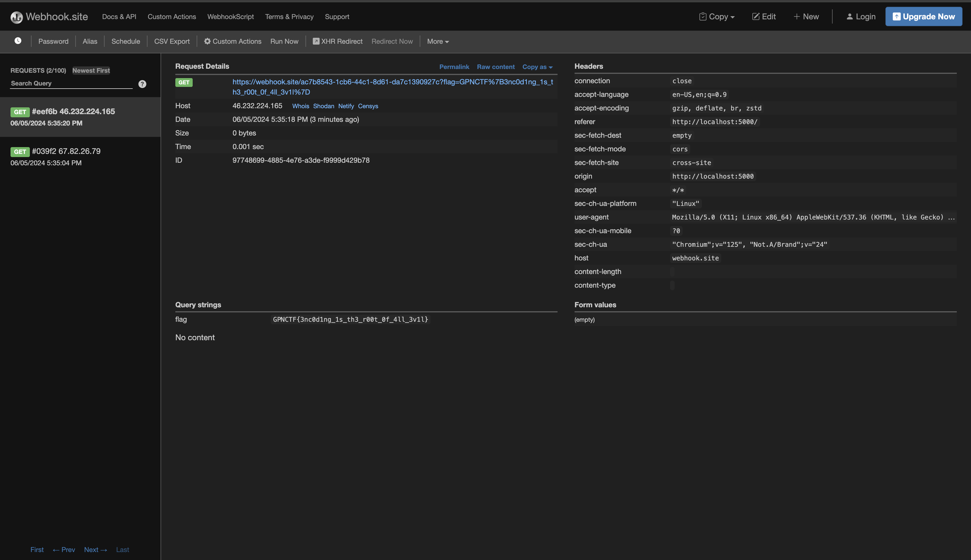This screenshot has height=560, width=971.
Task: Click the Shodan lookup link
Action: pyautogui.click(x=323, y=106)
